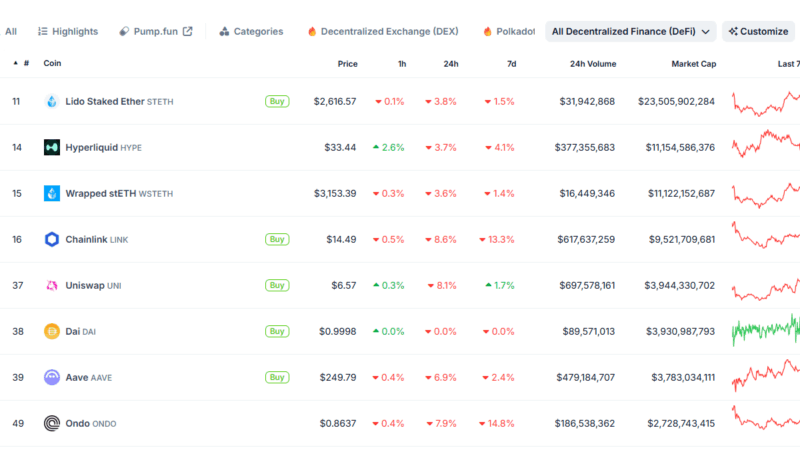Click the Lido price $2,616.57
This screenshot has width=800, height=450.
335,102
